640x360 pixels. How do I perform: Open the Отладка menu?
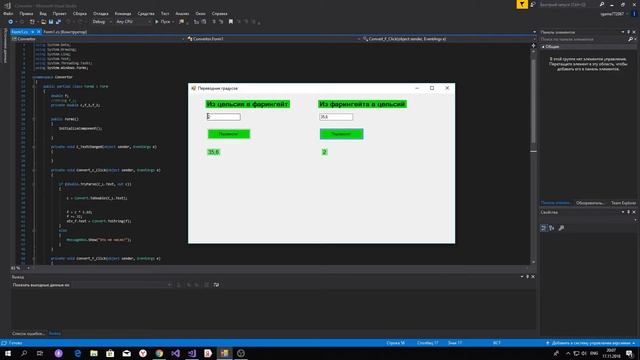(100, 13)
